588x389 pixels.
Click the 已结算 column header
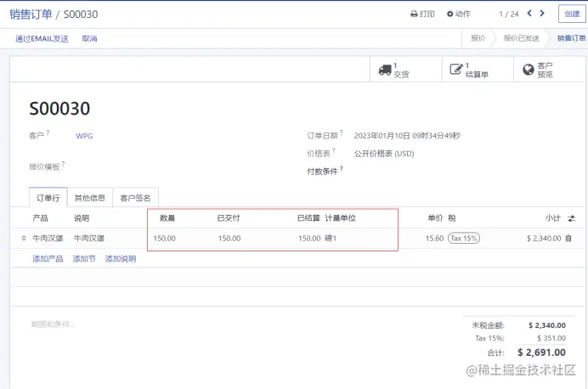coord(308,218)
